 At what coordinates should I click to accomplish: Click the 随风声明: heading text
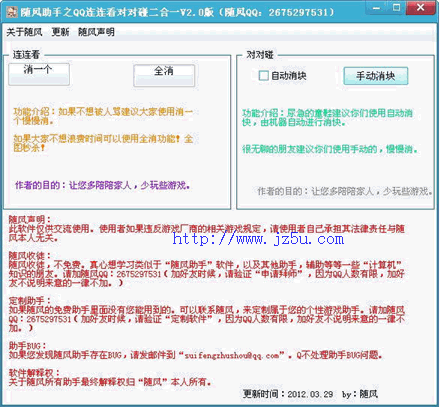click(x=30, y=219)
